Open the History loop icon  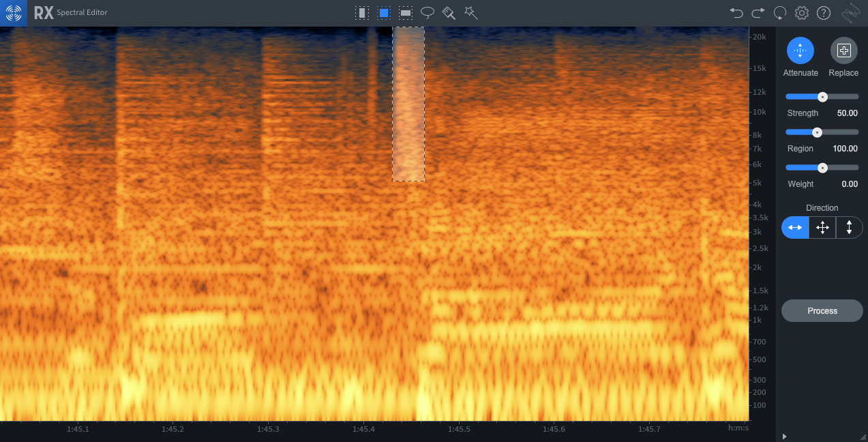pos(780,13)
